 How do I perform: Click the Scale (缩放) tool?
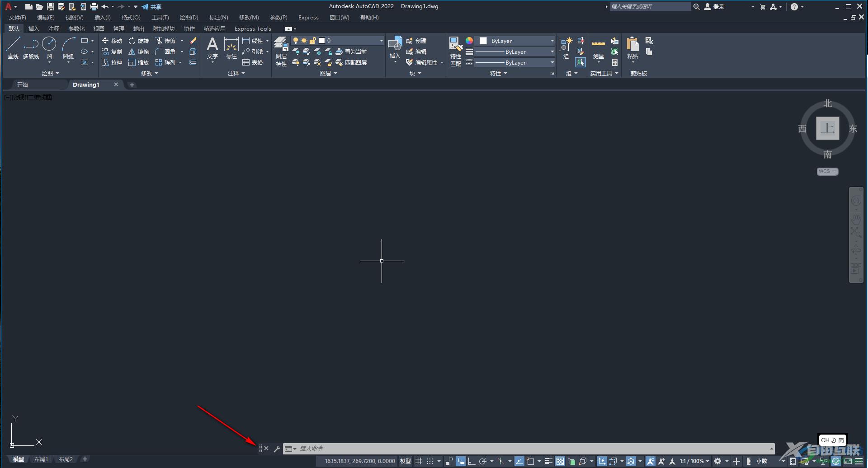[x=138, y=62]
